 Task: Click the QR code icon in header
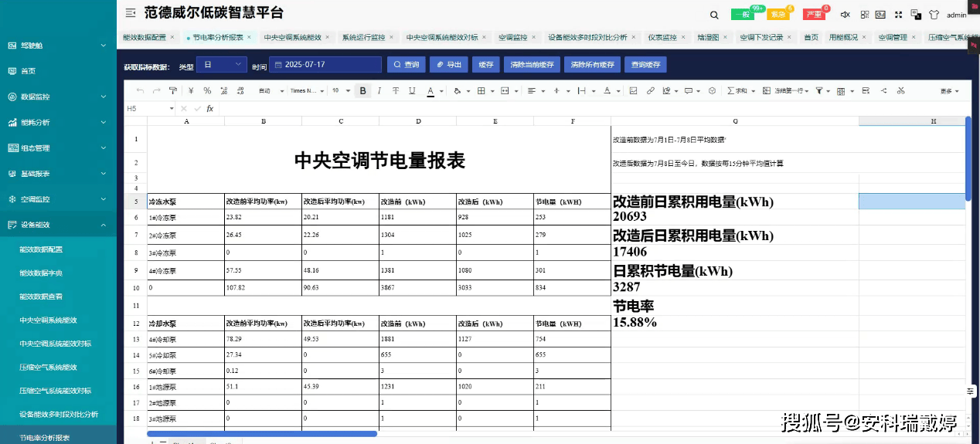pyautogui.click(x=865, y=15)
